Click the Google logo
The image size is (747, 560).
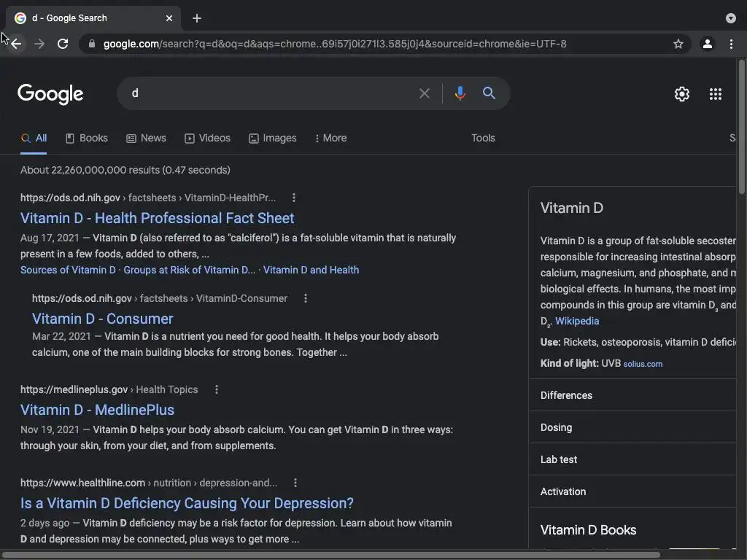tap(50, 94)
